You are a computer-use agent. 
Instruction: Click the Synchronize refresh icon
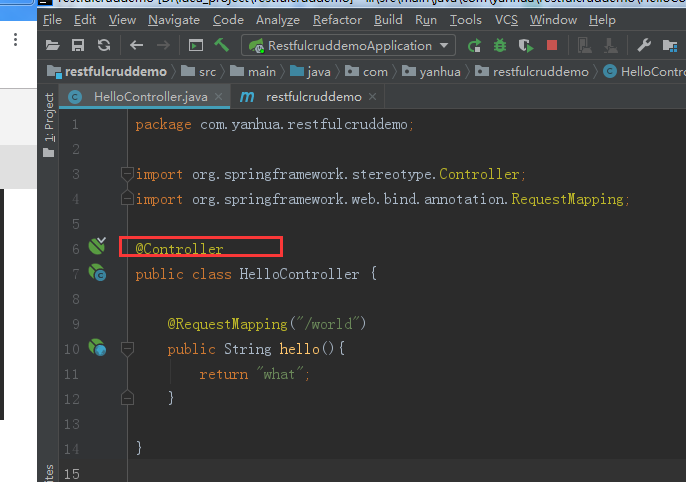[104, 45]
